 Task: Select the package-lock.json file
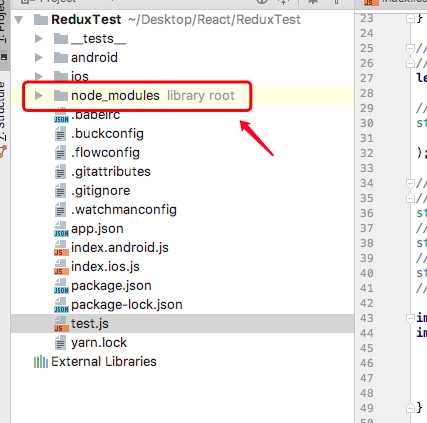(127, 305)
